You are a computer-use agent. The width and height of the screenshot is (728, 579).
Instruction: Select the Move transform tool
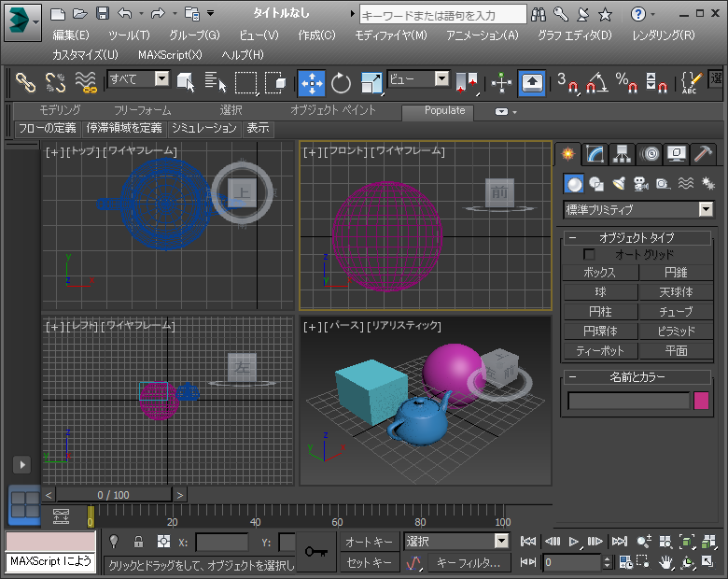(x=311, y=83)
